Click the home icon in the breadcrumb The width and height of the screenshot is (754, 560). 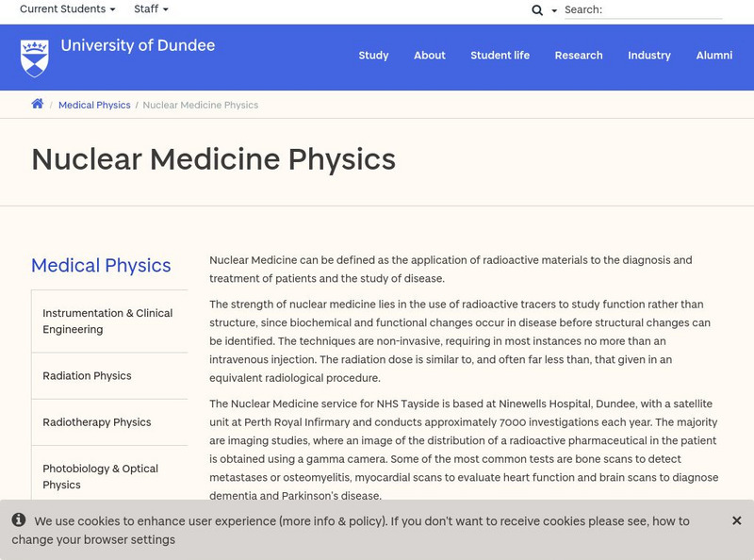click(37, 105)
